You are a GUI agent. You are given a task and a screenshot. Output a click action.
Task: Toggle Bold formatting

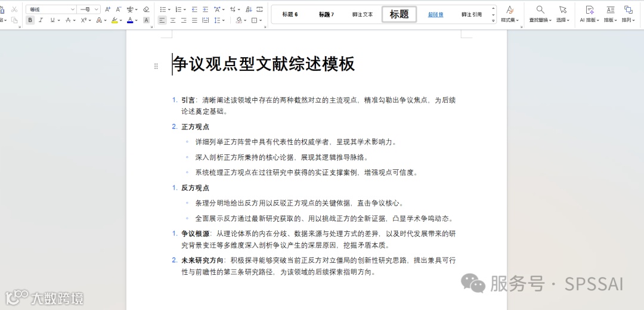pos(30,20)
